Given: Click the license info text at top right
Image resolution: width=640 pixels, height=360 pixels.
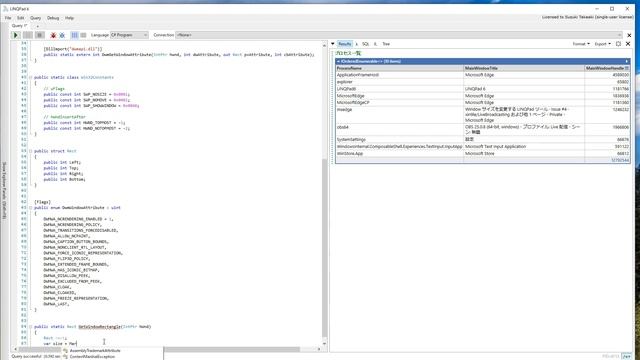Looking at the screenshot, I should [587, 17].
